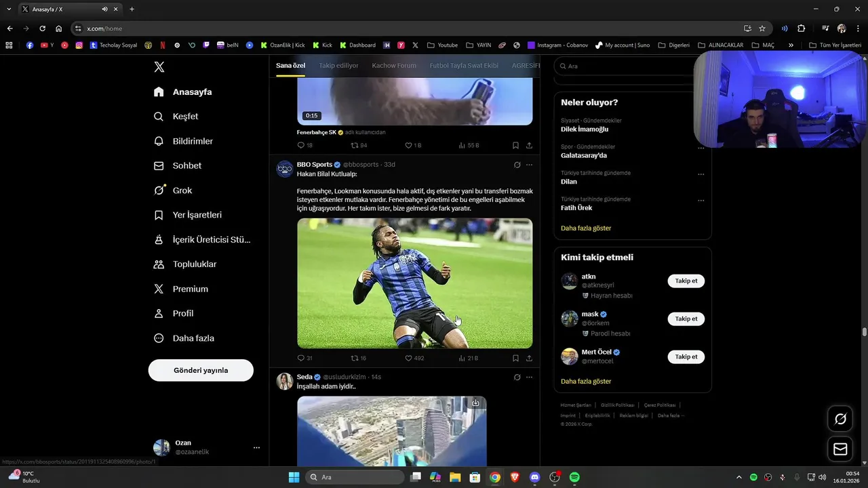Switch to Futbol Tayfa Swat Ekibi tab
The image size is (868, 488).
[x=464, y=66]
